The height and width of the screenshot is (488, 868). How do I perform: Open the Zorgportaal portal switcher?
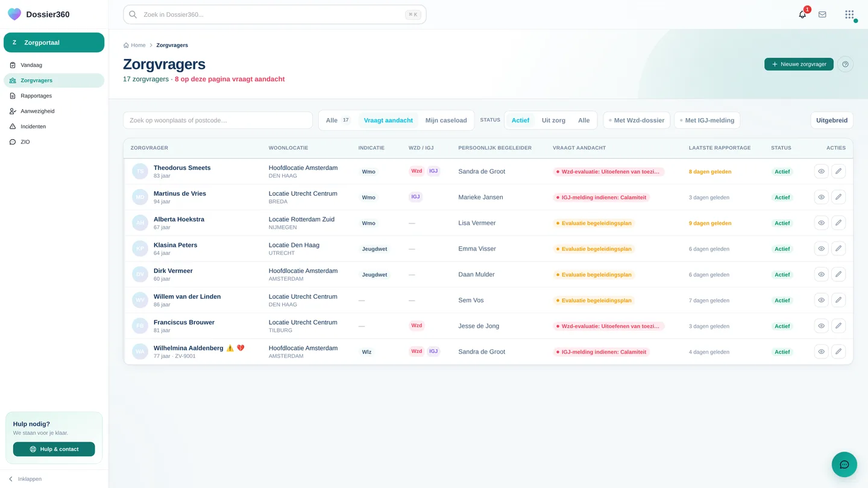click(x=54, y=43)
